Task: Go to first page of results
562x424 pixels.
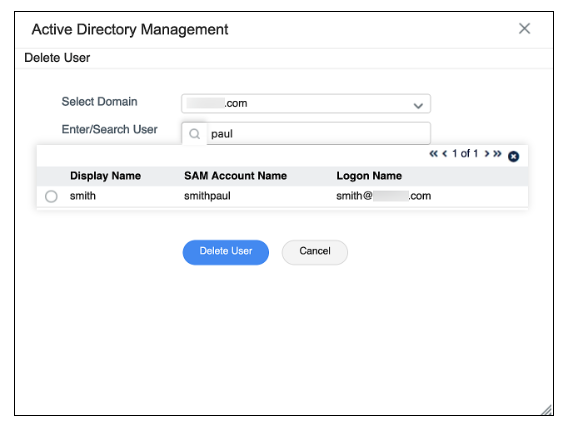Action: tap(434, 154)
